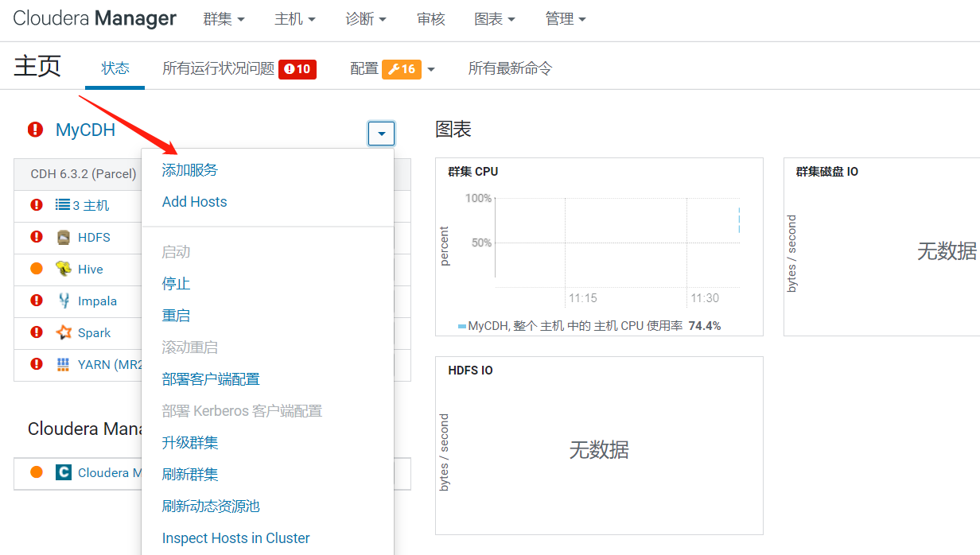The image size is (980, 555).
Task: Click the red status icon beside Spark
Action: coord(37,332)
